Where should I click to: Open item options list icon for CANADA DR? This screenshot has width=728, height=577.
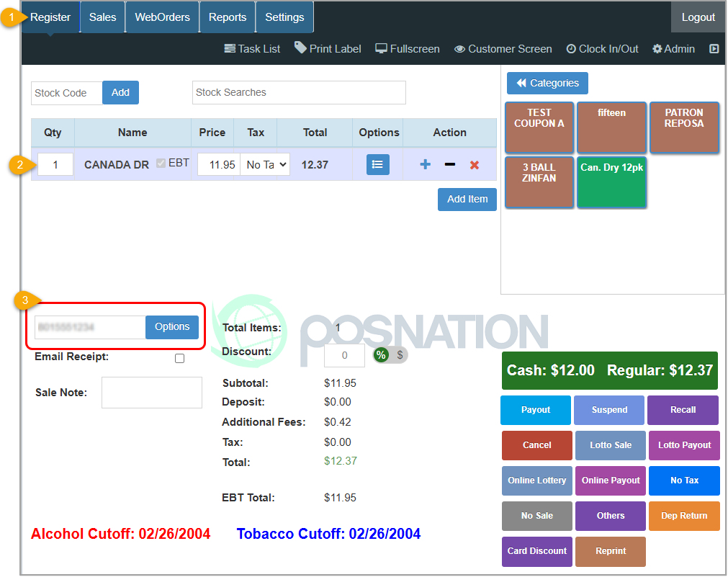[x=377, y=164]
